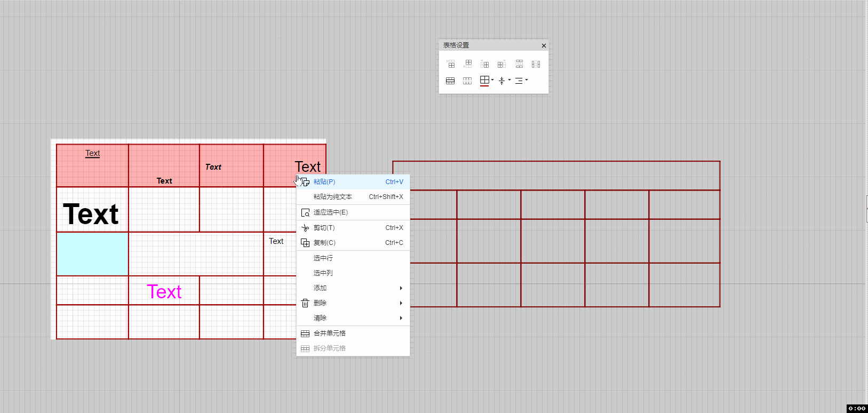
Task: Select the header cell with small bold Text
Action: pos(164,165)
